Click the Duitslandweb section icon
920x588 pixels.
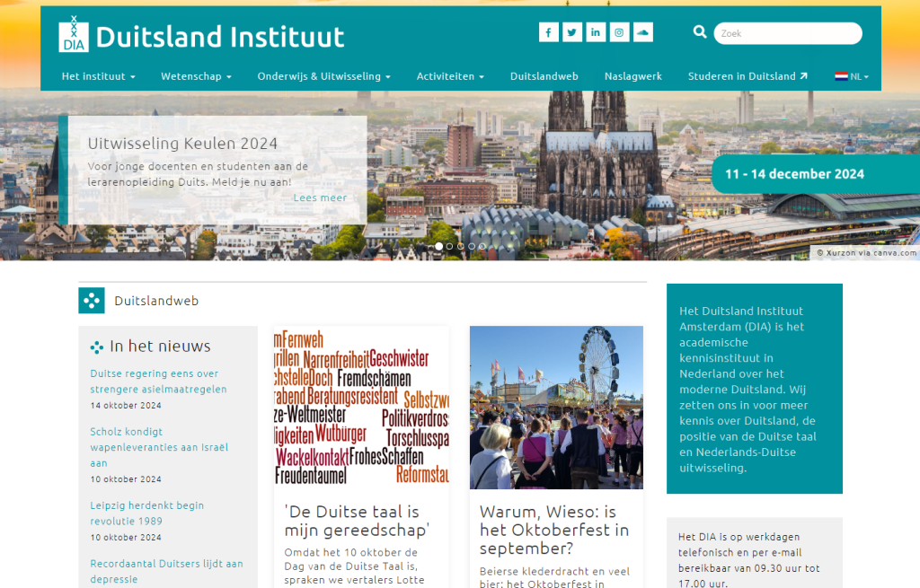coord(92,301)
